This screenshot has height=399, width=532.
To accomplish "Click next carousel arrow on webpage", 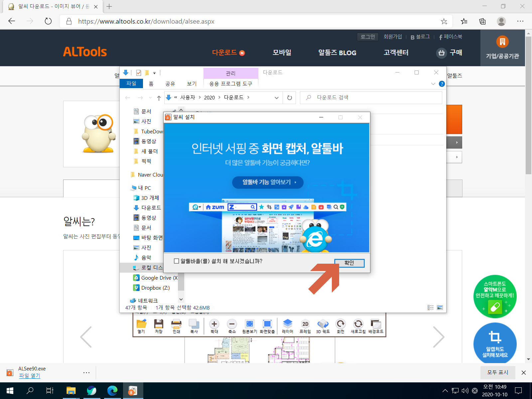I will [439, 337].
